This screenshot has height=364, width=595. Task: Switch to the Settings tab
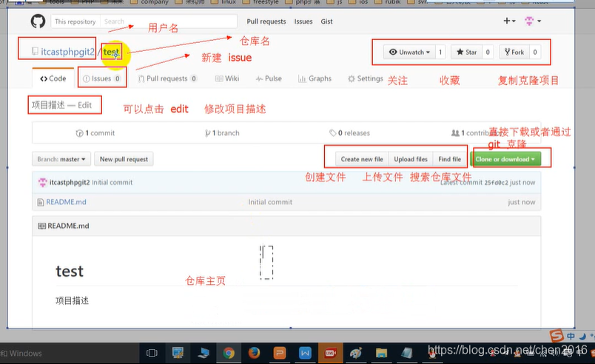click(x=366, y=78)
